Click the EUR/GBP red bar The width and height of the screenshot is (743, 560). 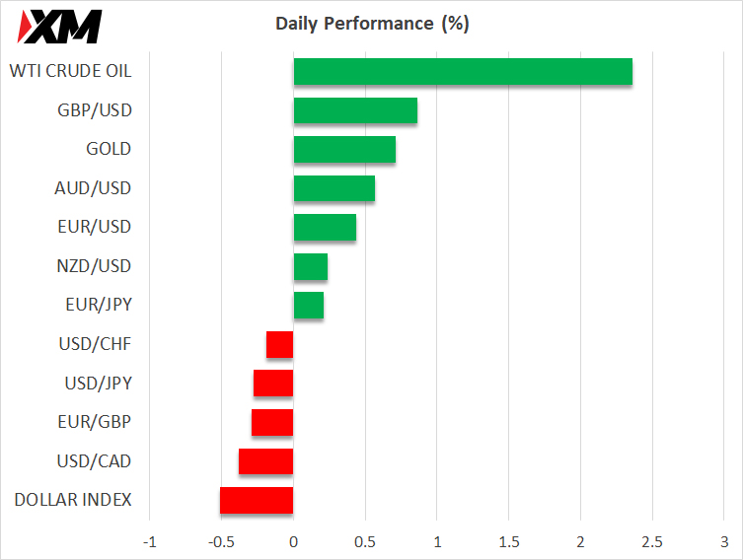[272, 422]
